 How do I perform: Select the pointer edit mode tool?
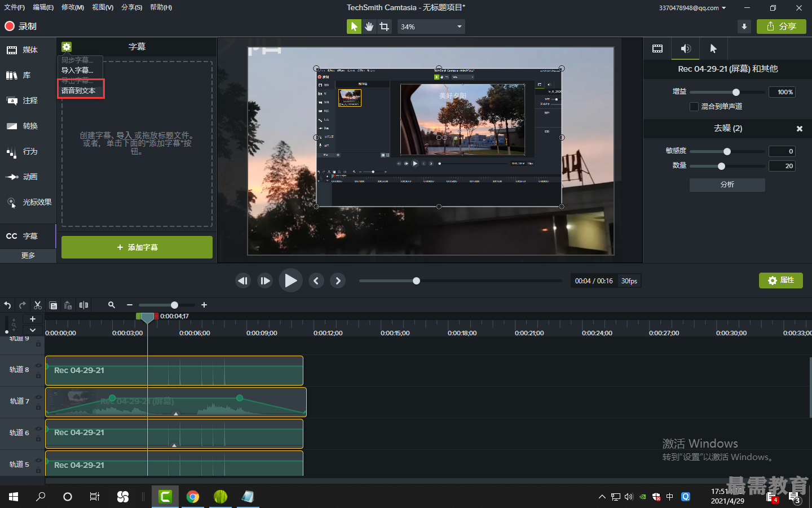pos(354,27)
